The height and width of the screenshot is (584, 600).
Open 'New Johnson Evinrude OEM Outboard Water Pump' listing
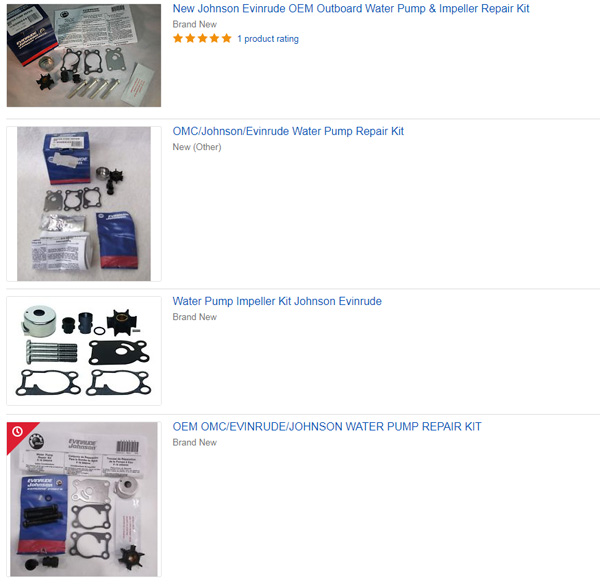point(351,8)
